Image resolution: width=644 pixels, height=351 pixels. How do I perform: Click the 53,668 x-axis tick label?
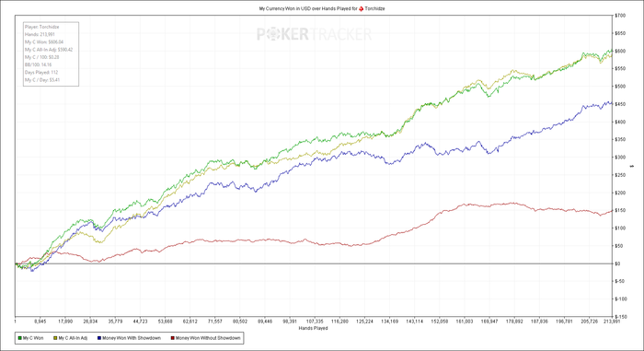[165, 322]
